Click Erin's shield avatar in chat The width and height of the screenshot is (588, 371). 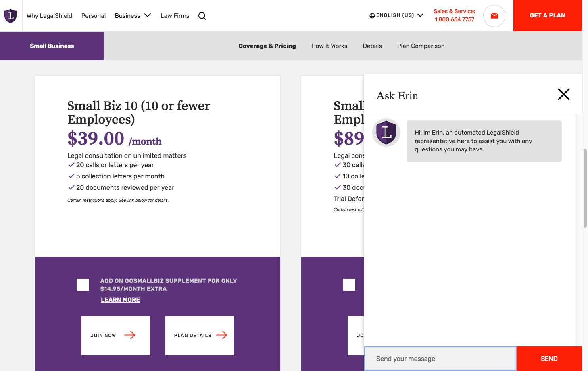[386, 132]
